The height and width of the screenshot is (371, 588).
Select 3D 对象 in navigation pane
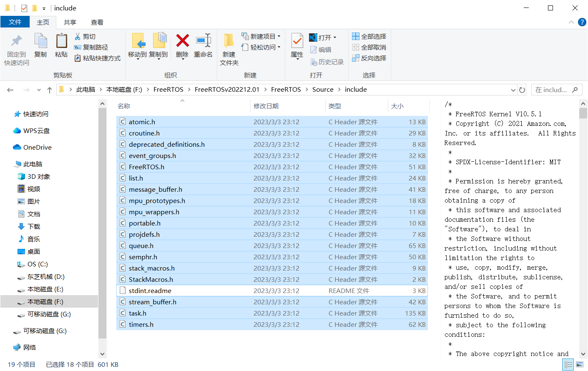(x=39, y=177)
